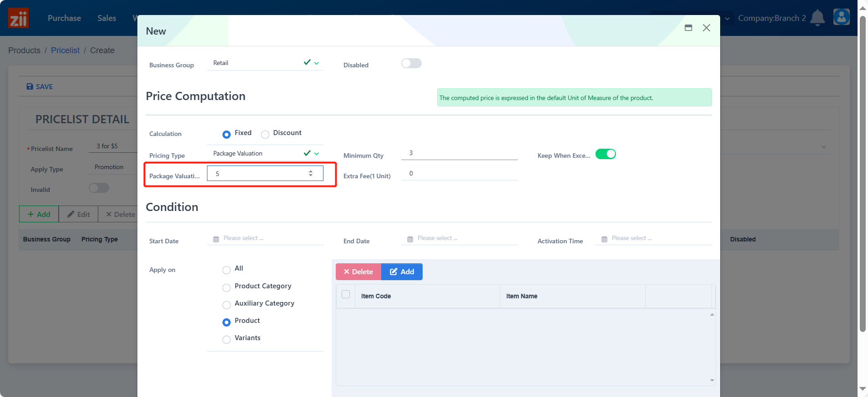The height and width of the screenshot is (397, 868).
Task: Open the user profile avatar
Action: coord(841,17)
